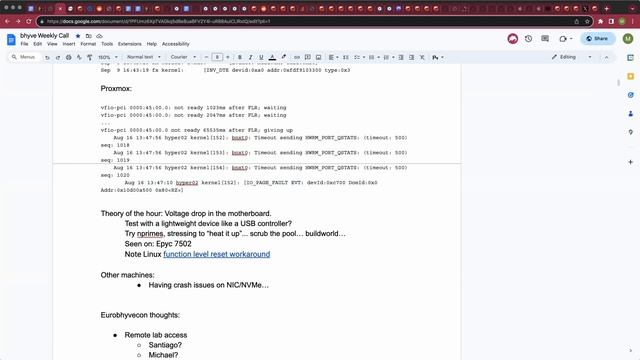Open the Help menu
Image resolution: width=640 pixels, height=360 pixels.
coord(151,44)
